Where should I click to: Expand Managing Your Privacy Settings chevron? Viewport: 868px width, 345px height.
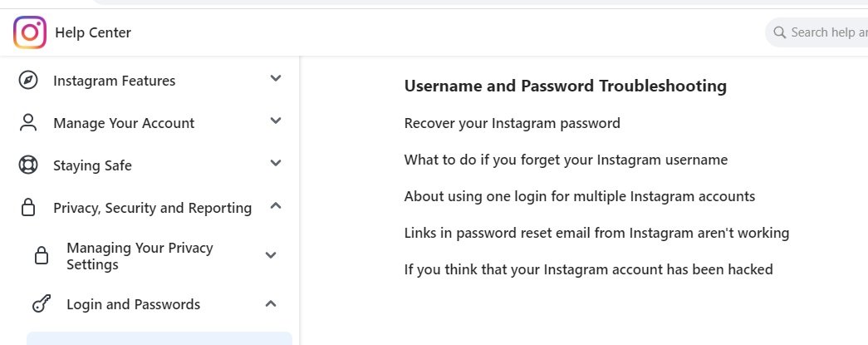coord(270,255)
